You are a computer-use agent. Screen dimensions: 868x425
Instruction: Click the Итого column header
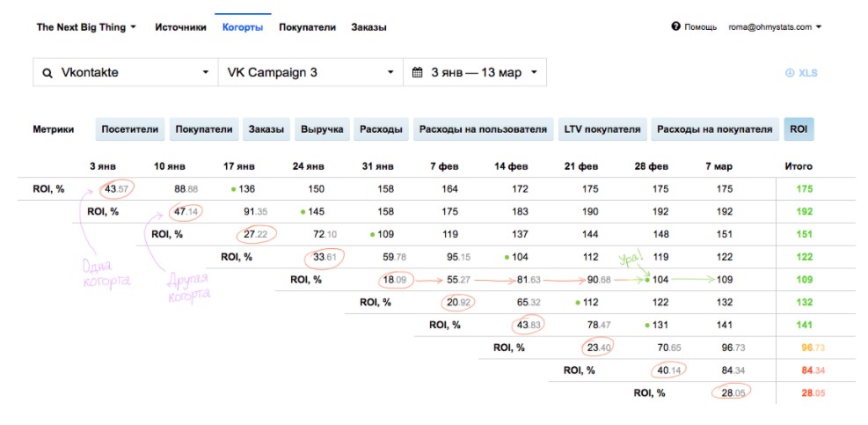coord(799,166)
